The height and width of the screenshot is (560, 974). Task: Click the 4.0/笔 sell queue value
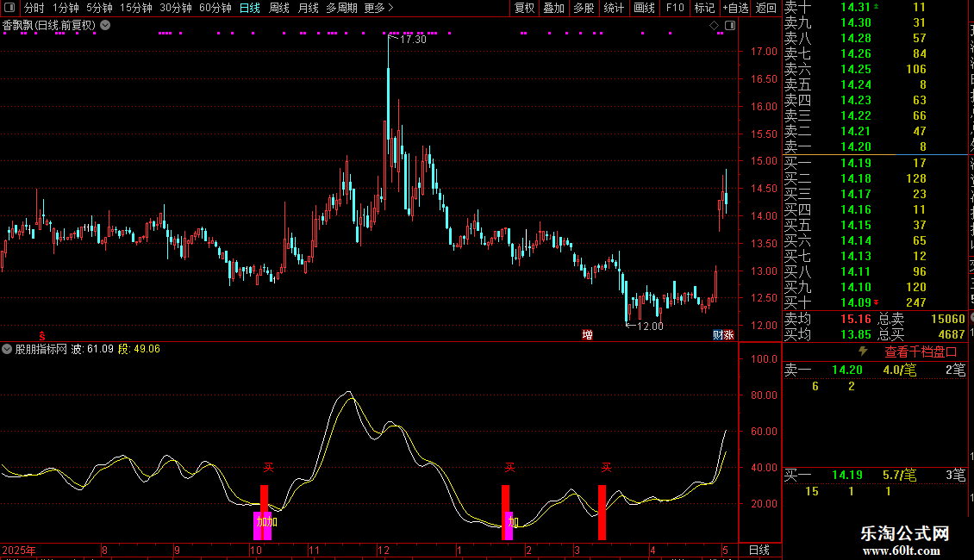tap(900, 370)
